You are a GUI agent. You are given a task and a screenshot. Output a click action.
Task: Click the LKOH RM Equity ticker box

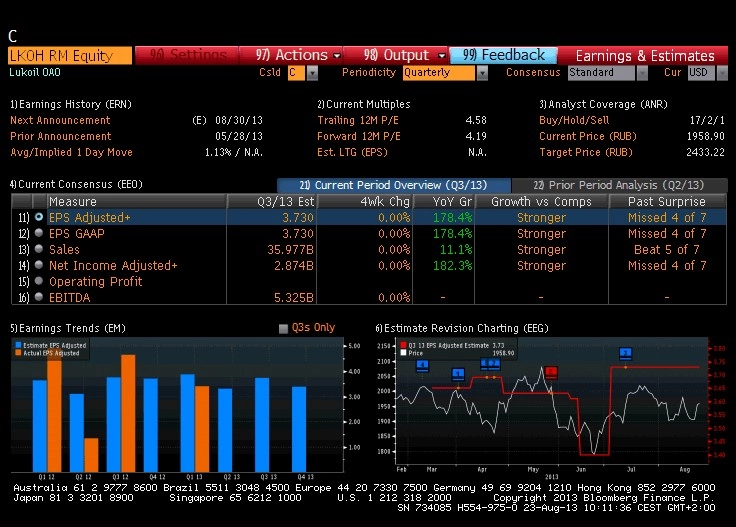[x=70, y=56]
